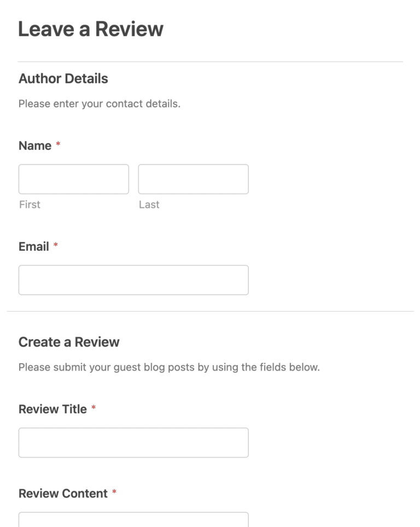The image size is (420, 527).
Task: Click the Review Content text area
Action: [x=133, y=520]
